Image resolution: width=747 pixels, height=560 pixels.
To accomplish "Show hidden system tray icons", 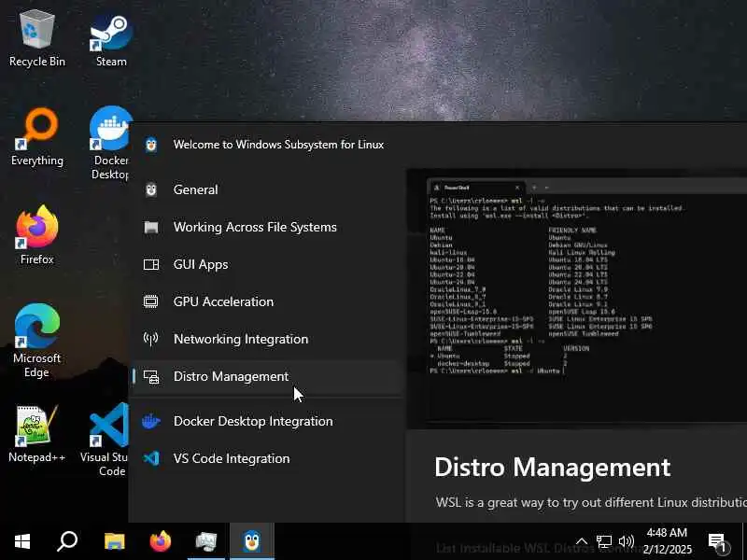I will [582, 541].
